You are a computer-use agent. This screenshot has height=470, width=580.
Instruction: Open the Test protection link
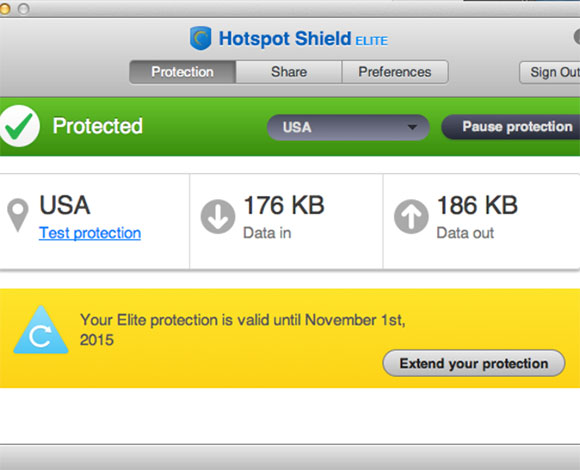pyautogui.click(x=90, y=233)
